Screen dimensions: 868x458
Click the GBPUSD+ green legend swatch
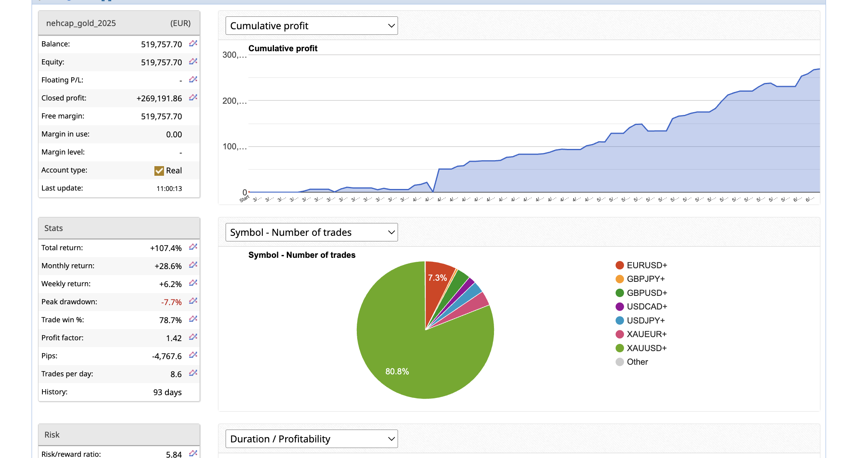pyautogui.click(x=620, y=293)
